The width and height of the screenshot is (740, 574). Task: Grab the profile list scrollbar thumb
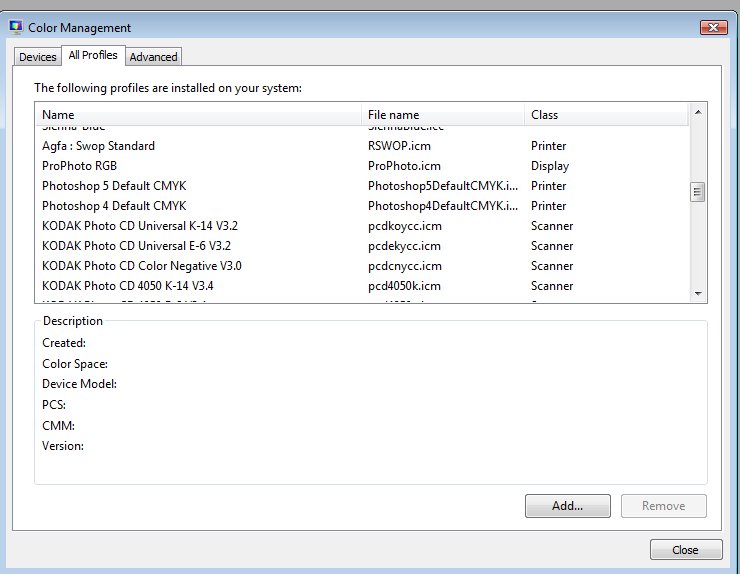point(698,192)
